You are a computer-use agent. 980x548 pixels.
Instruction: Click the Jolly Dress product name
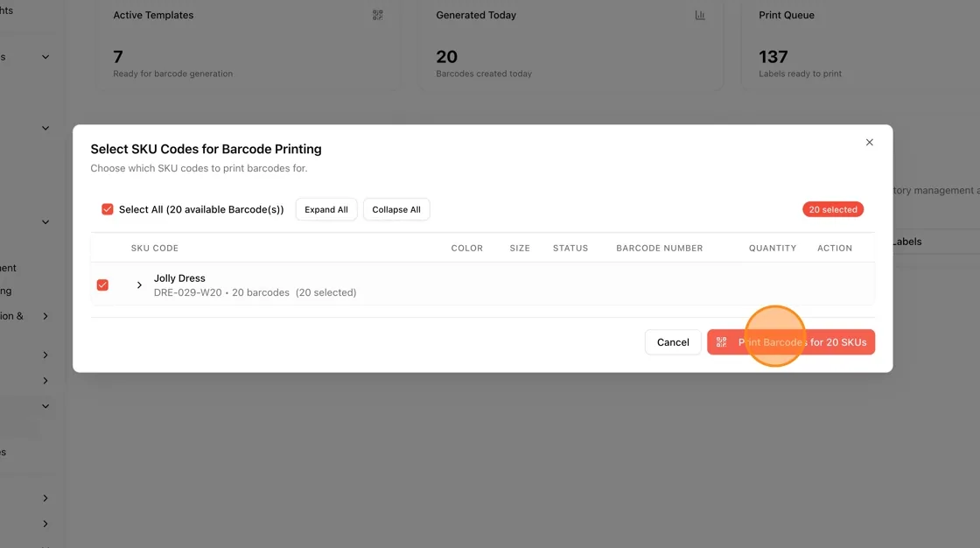point(179,278)
